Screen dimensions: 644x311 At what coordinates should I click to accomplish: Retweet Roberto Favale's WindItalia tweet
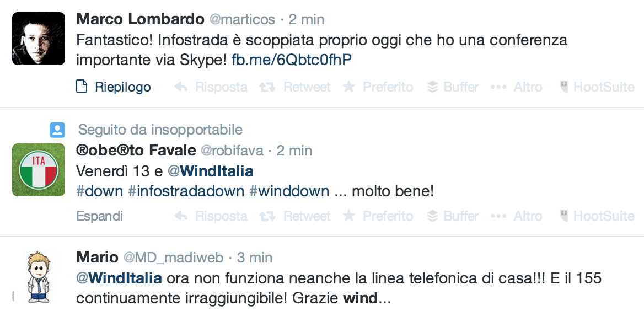pyautogui.click(x=296, y=216)
